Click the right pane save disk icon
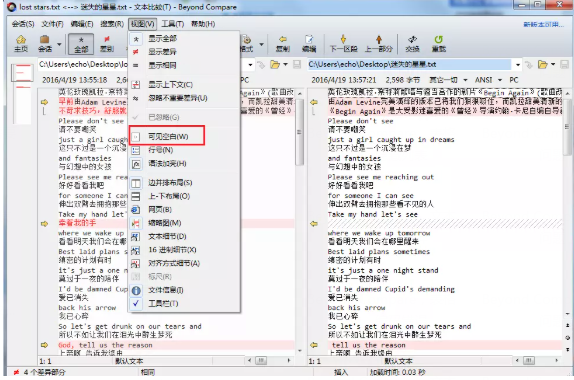 click(564, 65)
